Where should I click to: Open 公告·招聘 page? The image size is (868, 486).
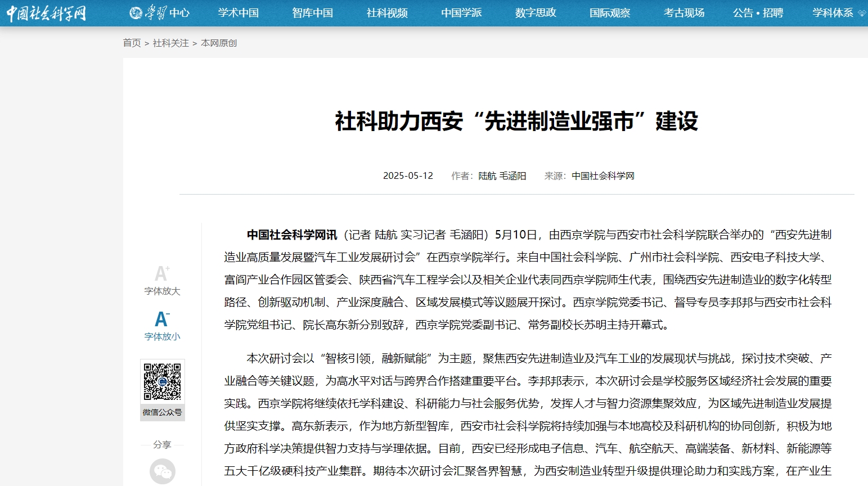(758, 12)
